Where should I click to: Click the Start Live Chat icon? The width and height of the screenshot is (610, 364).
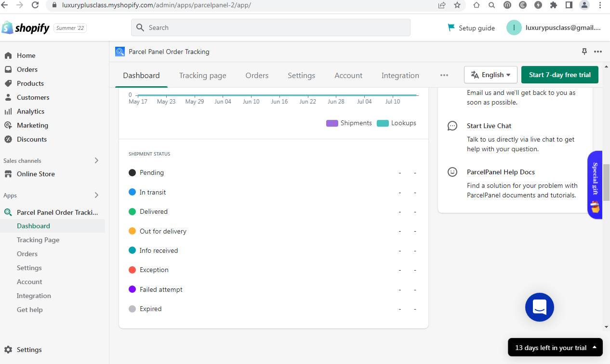point(452,126)
